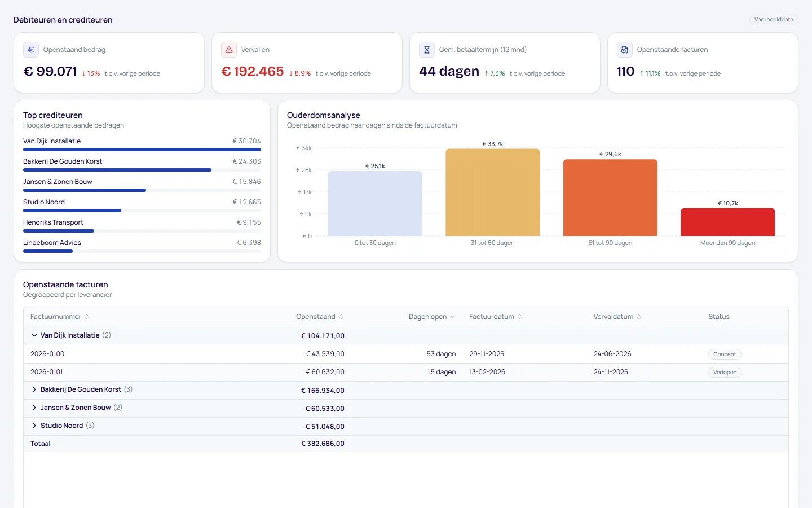
Task: Click invoice number 2026-0101
Action: point(47,372)
